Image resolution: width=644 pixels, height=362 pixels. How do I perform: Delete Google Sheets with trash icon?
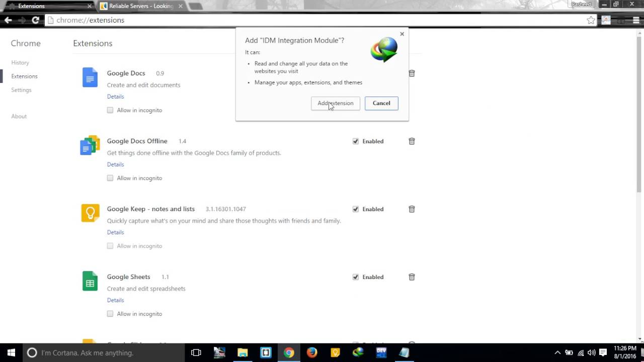coord(412,277)
